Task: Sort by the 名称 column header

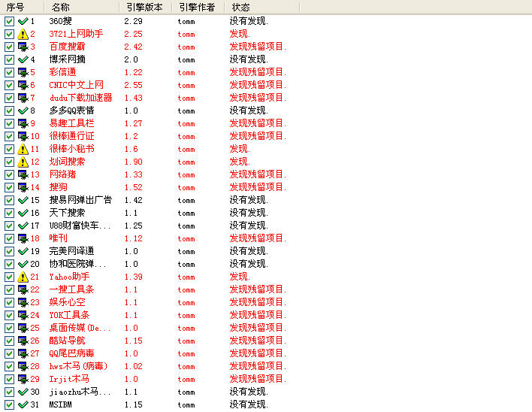Action: (x=82, y=7)
